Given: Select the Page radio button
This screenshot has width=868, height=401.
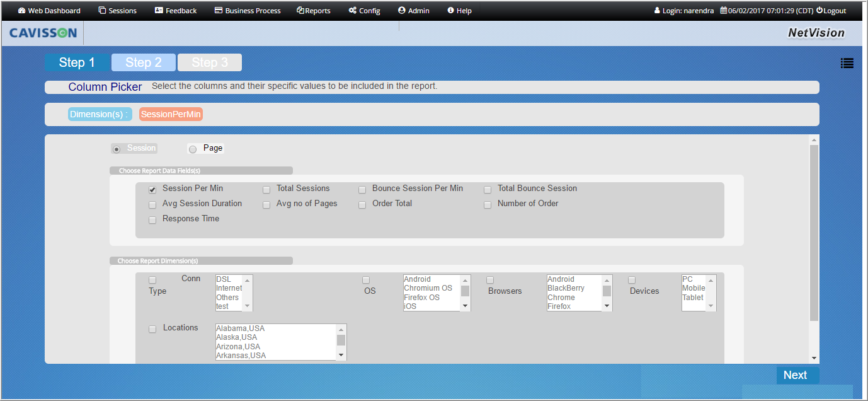Looking at the screenshot, I should tap(193, 149).
